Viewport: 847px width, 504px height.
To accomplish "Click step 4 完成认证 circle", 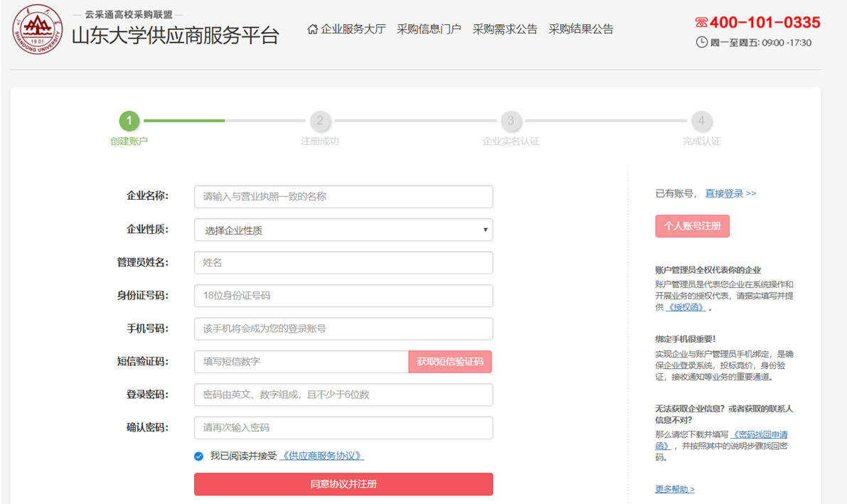I will point(701,121).
